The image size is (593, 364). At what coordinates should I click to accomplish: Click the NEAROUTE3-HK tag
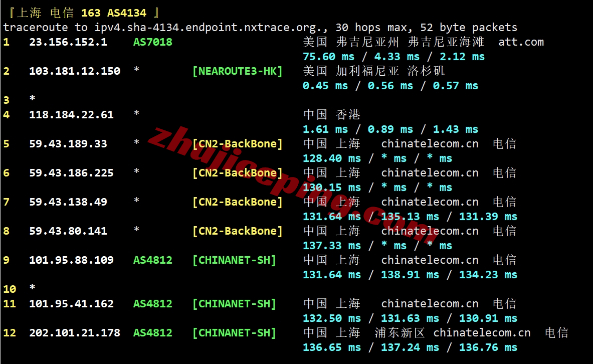click(x=237, y=71)
